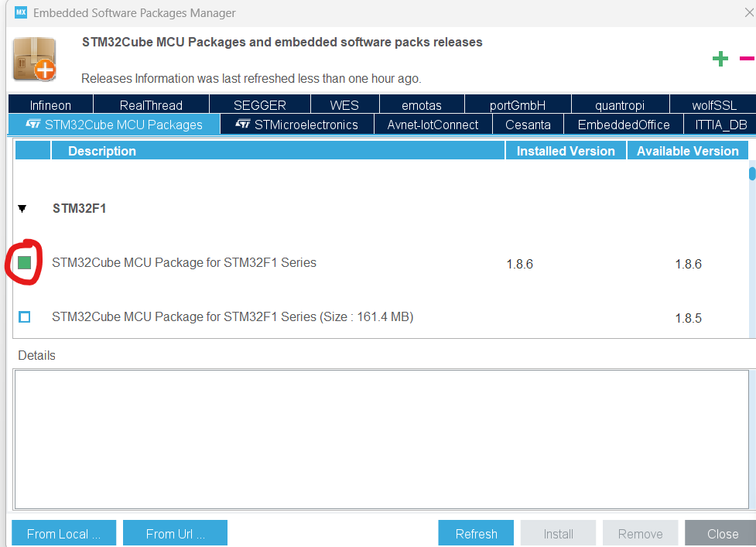
Task: Click the installed version value 1.8.6
Action: point(520,264)
